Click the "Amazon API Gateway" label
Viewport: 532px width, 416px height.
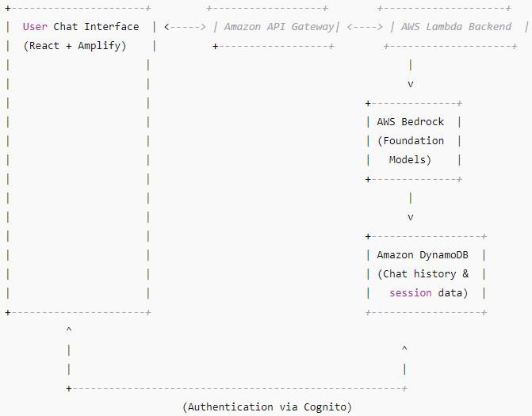pyautogui.click(x=279, y=26)
